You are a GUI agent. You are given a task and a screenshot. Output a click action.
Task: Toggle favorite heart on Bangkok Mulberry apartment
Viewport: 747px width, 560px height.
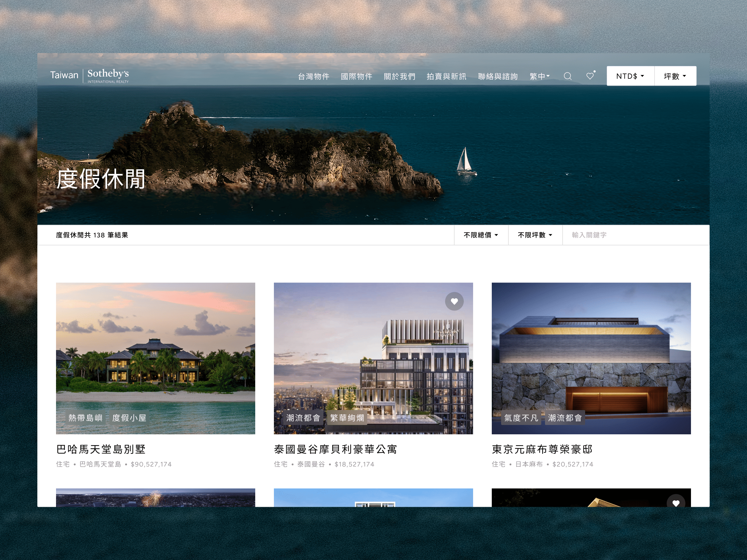[x=454, y=301]
